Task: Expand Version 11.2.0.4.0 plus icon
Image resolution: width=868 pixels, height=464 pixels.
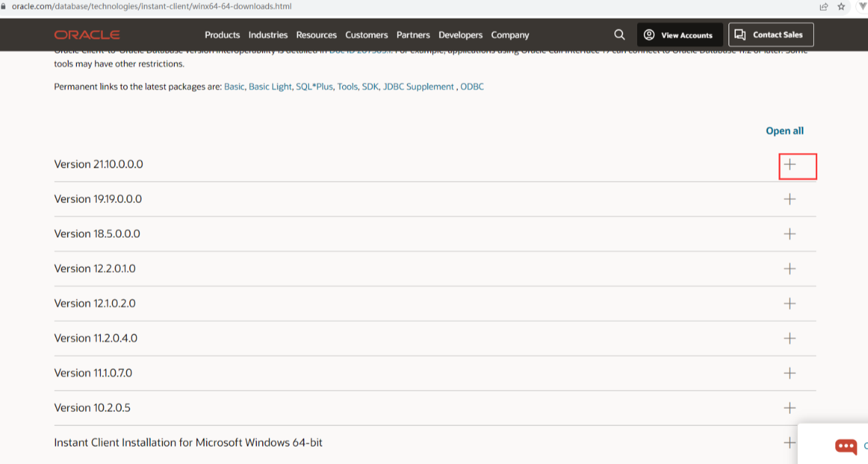Action: (790, 338)
